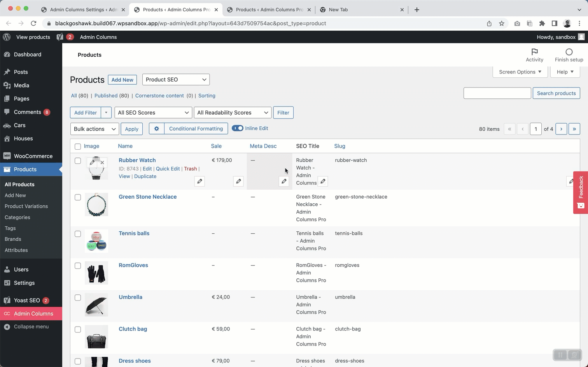Image resolution: width=588 pixels, height=367 pixels.
Task: Edit Rubber Watch meta description pencil icon
Action: pos(284,181)
